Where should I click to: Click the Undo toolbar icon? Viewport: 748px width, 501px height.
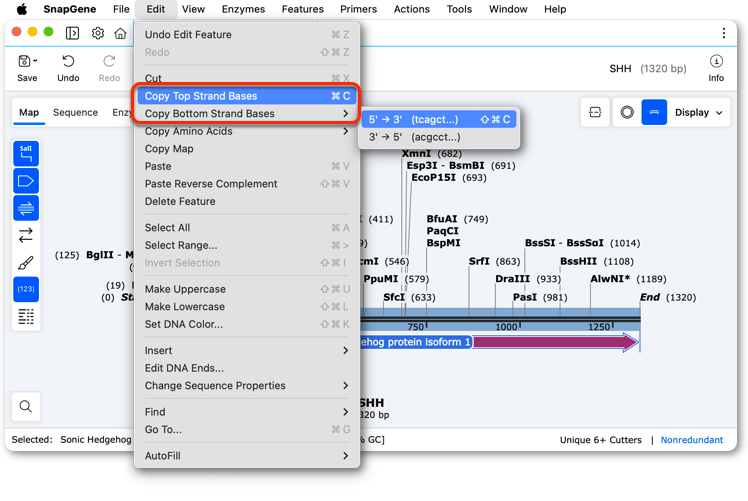pyautogui.click(x=68, y=68)
